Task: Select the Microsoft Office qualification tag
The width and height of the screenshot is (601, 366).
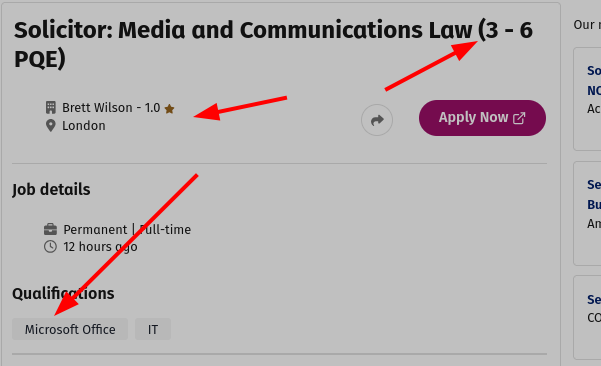Action: pos(70,329)
